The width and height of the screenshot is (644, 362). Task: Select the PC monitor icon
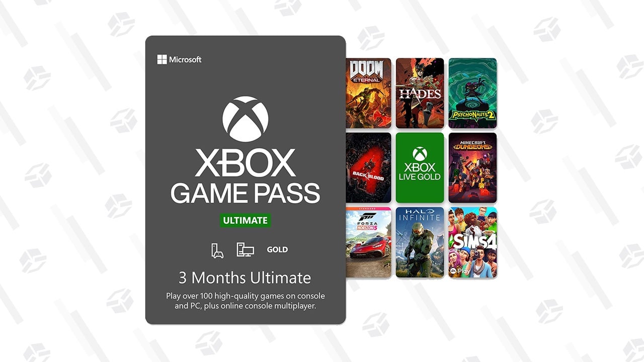pos(245,250)
